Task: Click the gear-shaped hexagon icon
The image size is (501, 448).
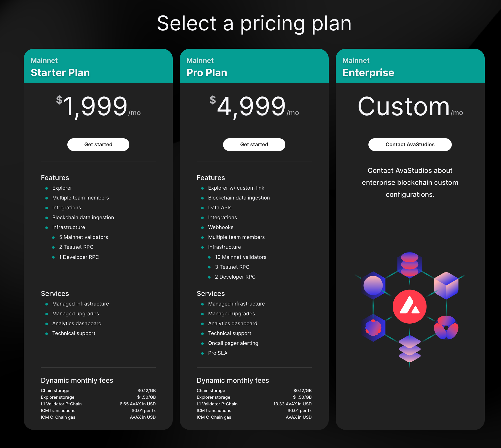Action: [373, 328]
